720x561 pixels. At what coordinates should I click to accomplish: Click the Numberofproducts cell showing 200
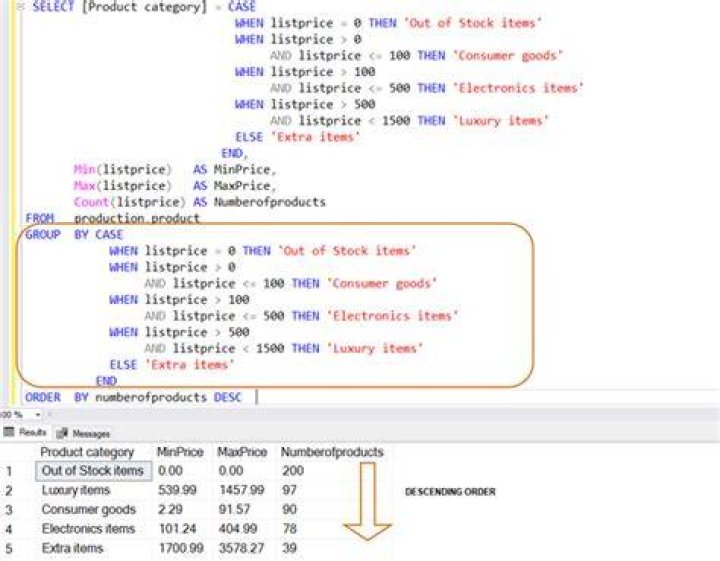(293, 471)
